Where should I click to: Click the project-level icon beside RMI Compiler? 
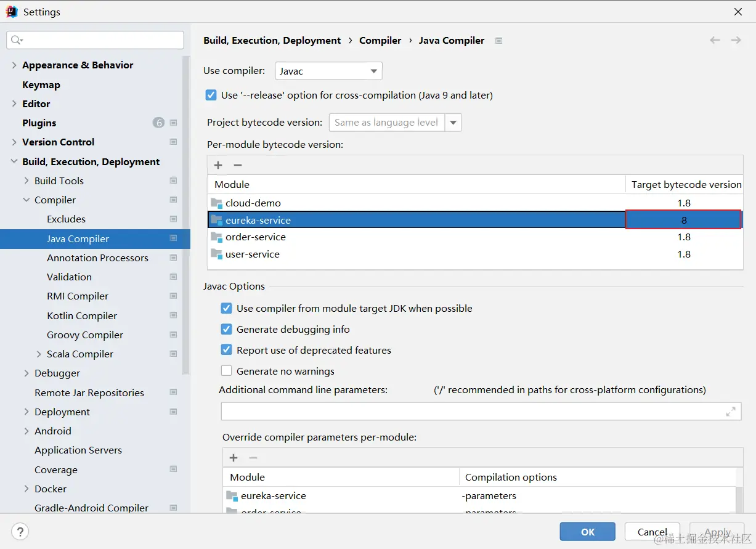[173, 296]
